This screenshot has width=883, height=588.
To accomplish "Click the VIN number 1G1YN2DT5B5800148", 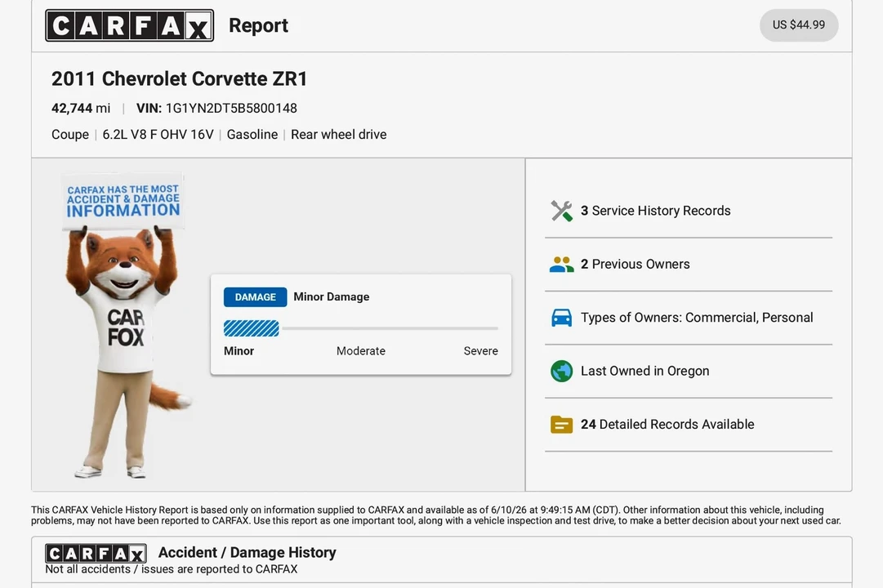I will (x=231, y=108).
